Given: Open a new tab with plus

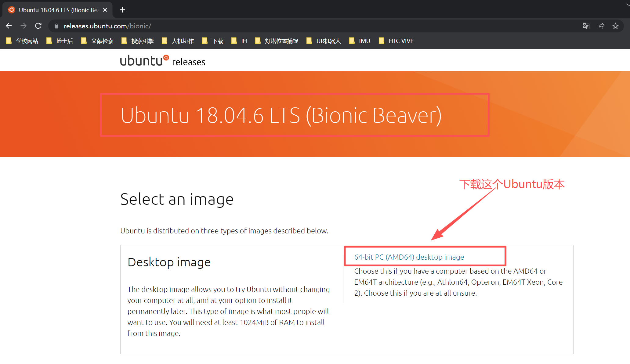Looking at the screenshot, I should (x=122, y=10).
